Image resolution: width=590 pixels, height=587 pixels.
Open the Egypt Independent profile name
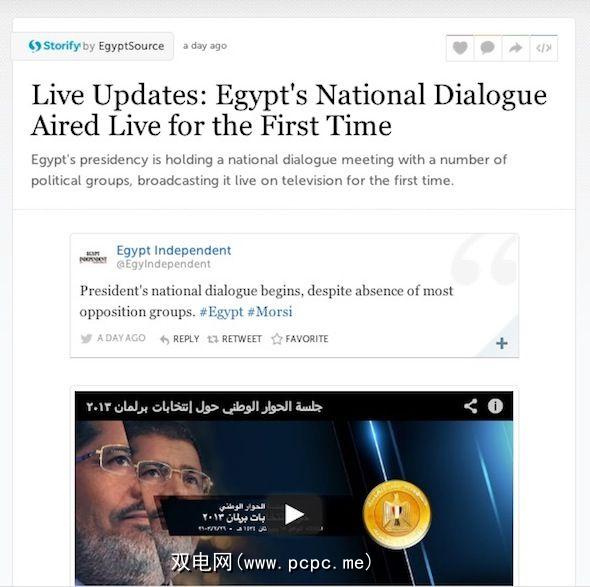click(174, 250)
